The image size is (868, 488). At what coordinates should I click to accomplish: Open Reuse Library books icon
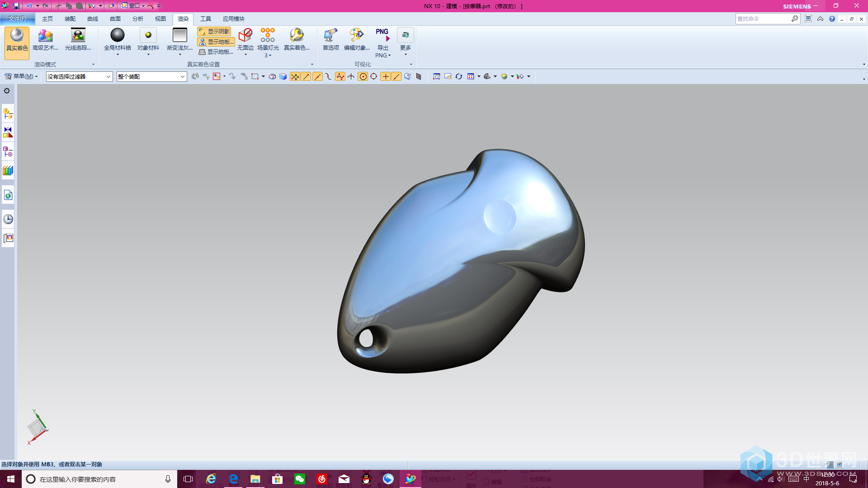tap(8, 171)
